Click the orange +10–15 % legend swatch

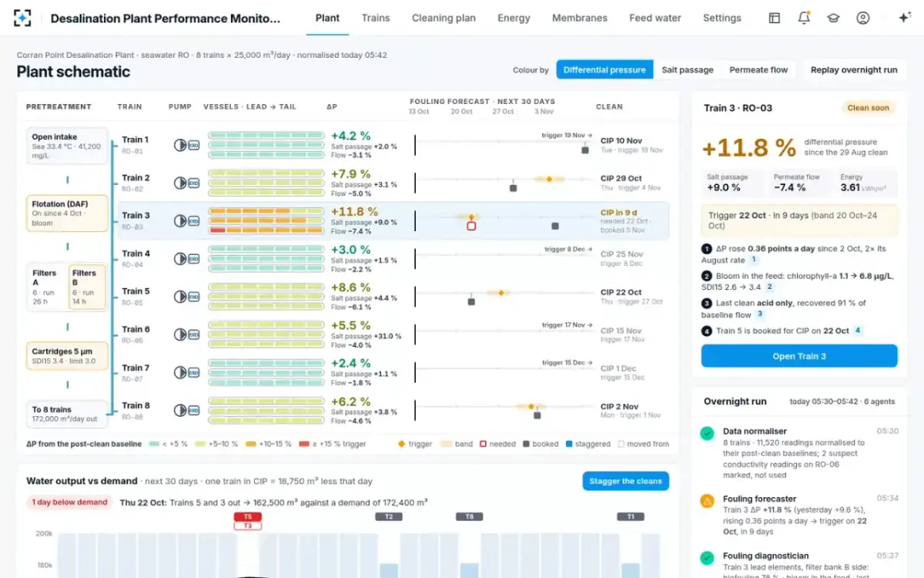coord(251,444)
